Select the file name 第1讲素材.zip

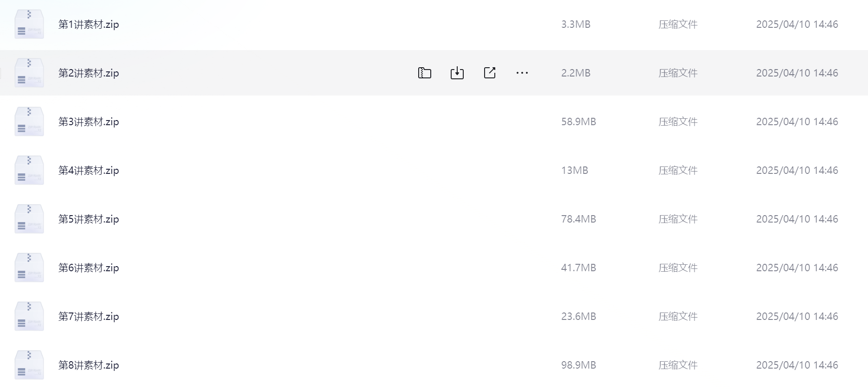click(89, 25)
